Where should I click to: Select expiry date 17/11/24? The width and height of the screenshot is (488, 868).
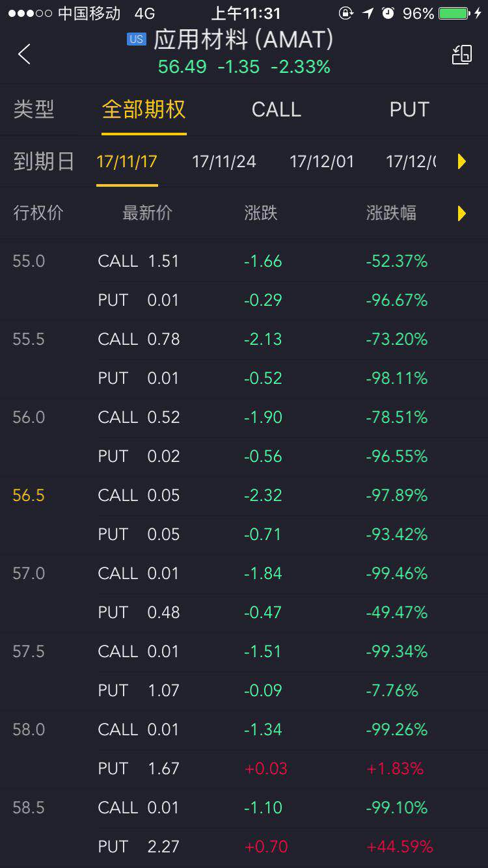pos(224,161)
